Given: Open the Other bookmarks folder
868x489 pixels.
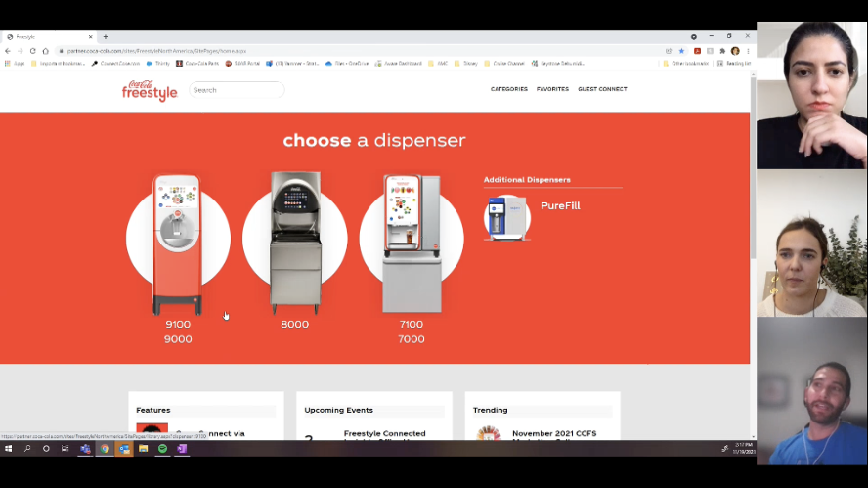Looking at the screenshot, I should coord(686,64).
